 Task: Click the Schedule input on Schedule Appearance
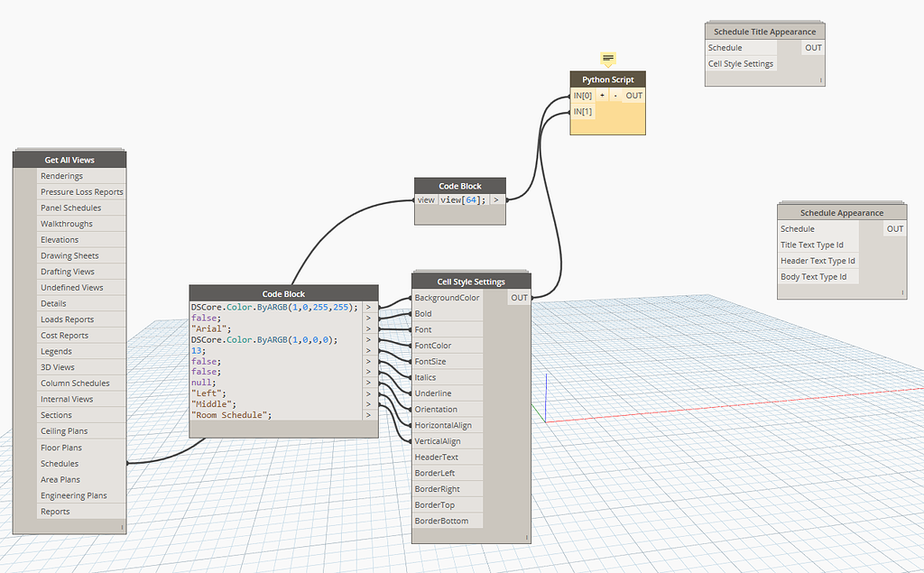[x=797, y=228]
